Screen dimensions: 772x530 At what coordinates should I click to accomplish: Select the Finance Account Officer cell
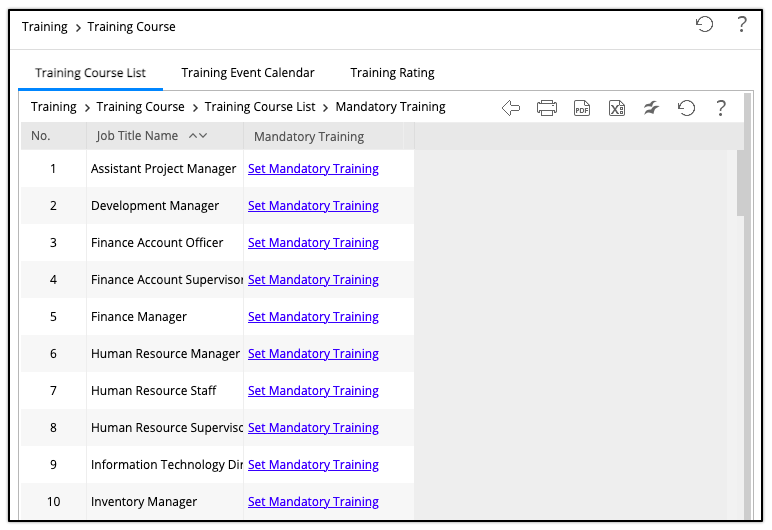164,242
